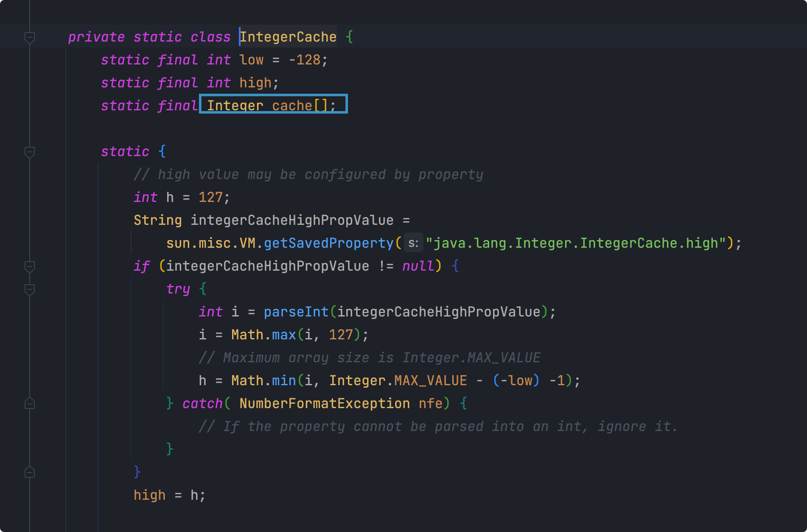The height and width of the screenshot is (532, 807).
Task: Click the 'try' keyword
Action: 178,289
